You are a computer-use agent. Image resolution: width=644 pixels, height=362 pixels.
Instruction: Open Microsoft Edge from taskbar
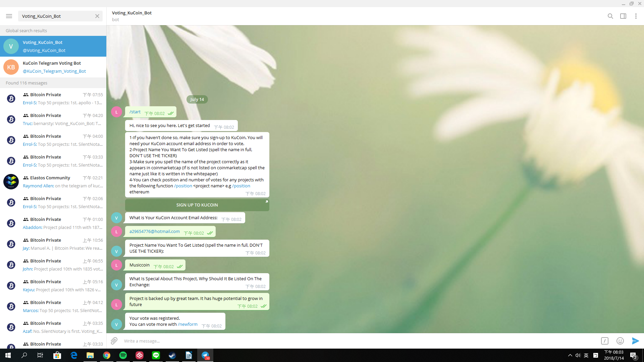[74, 355]
